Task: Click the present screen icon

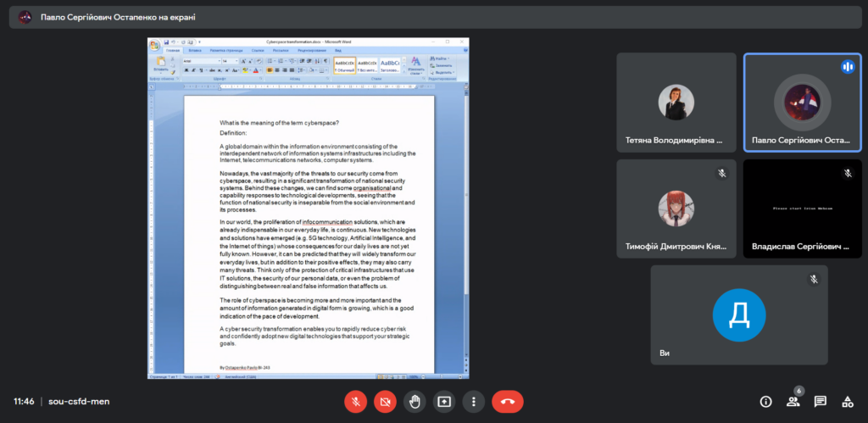Action: [443, 401]
